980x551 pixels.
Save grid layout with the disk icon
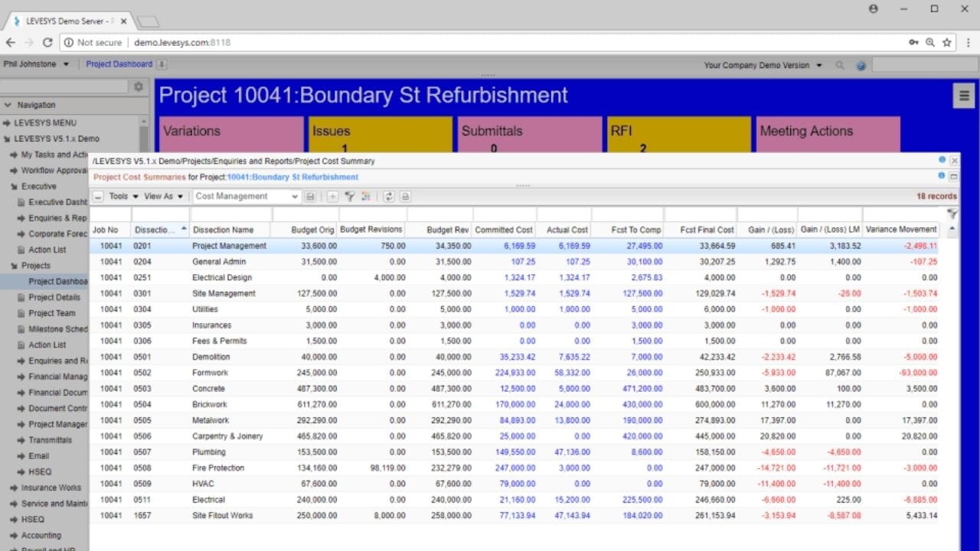click(x=311, y=197)
